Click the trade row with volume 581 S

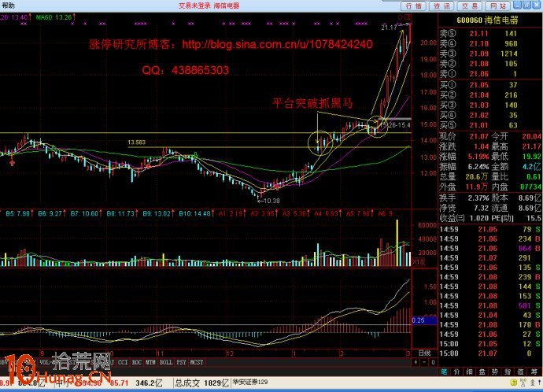tap(491, 305)
